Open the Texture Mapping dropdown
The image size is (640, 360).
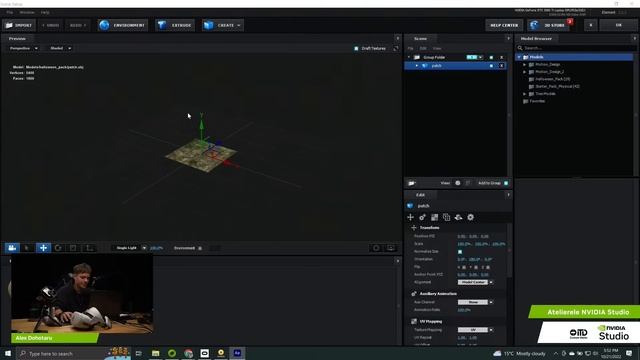click(476, 330)
